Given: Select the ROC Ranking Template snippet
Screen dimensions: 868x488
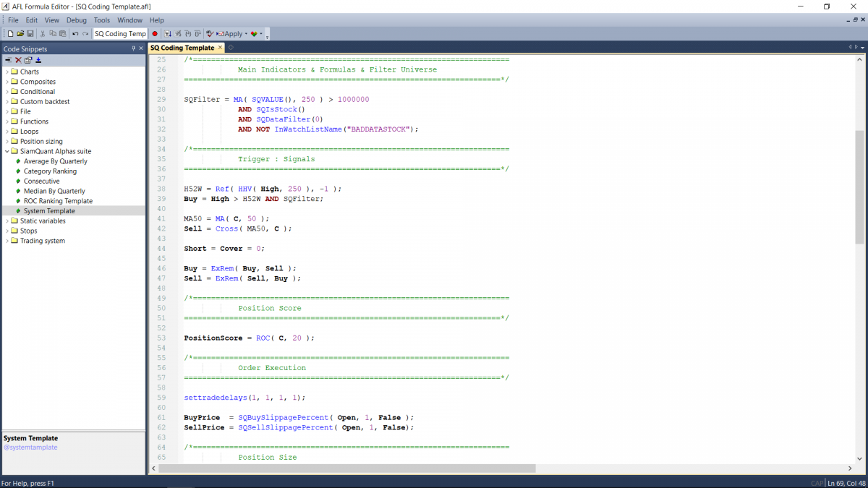Looking at the screenshot, I should coord(58,201).
